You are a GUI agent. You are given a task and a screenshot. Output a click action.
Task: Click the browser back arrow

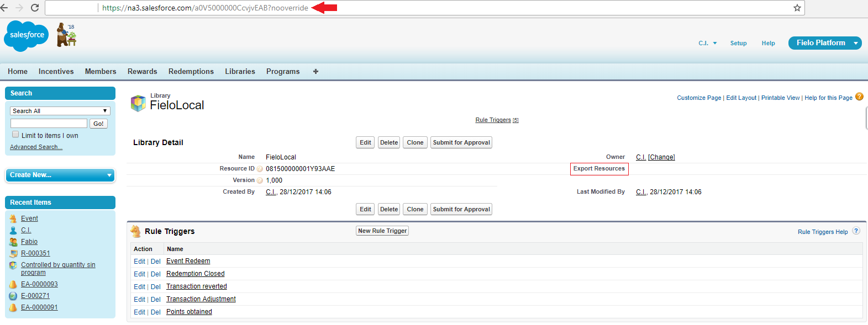click(x=4, y=8)
